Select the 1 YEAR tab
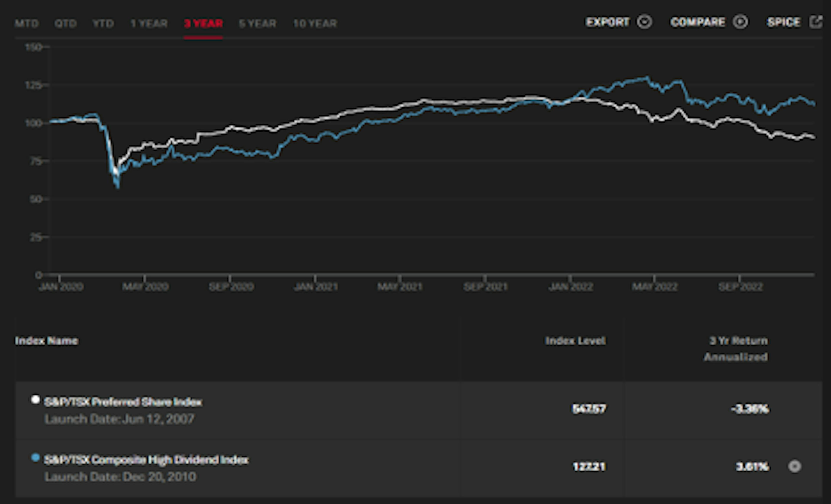This screenshot has width=831, height=504. click(x=149, y=23)
